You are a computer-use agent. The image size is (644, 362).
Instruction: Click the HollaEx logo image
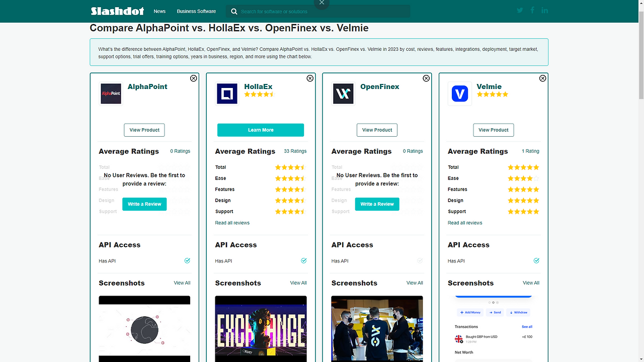(x=227, y=94)
